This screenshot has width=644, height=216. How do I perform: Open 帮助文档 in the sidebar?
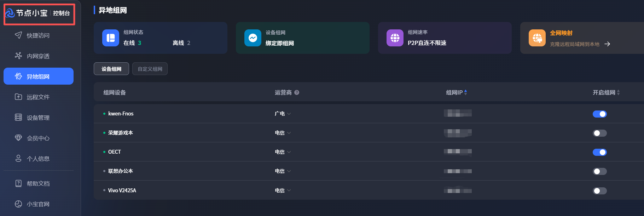(x=38, y=183)
